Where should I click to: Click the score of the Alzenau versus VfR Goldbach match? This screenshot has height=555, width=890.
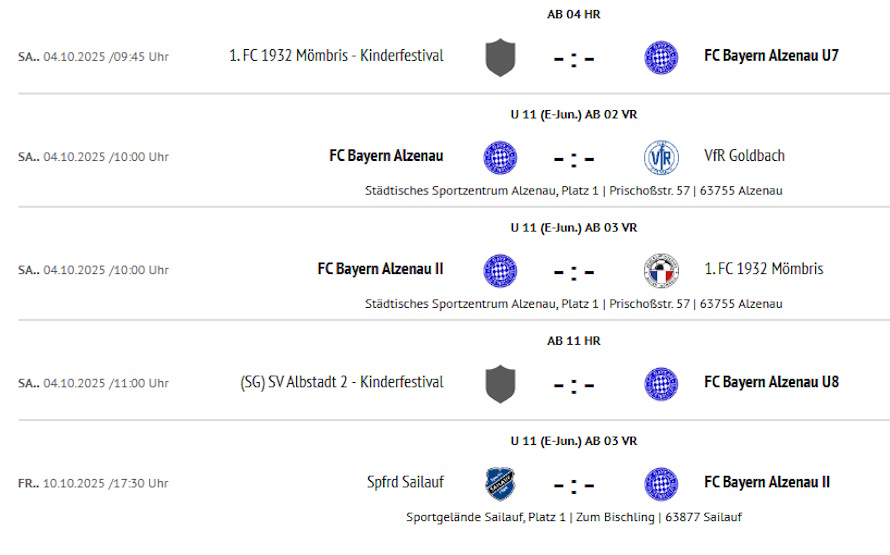574,158
